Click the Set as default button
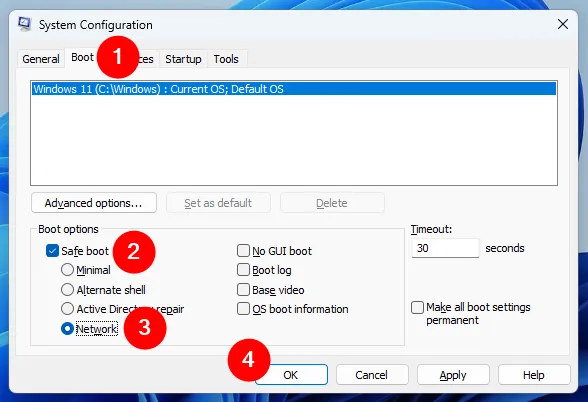The image size is (588, 402). (x=218, y=203)
